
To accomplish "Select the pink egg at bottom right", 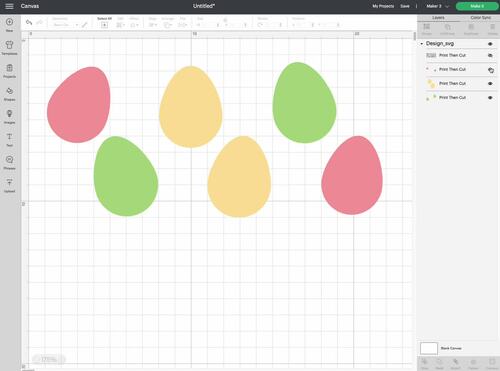I will (352, 175).
